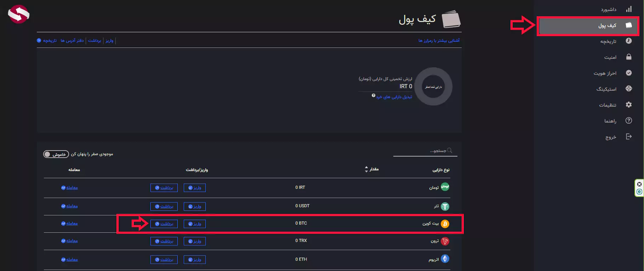Select the کیف پول wallet sidebar icon
This screenshot has width=644, height=271.
tap(629, 25)
